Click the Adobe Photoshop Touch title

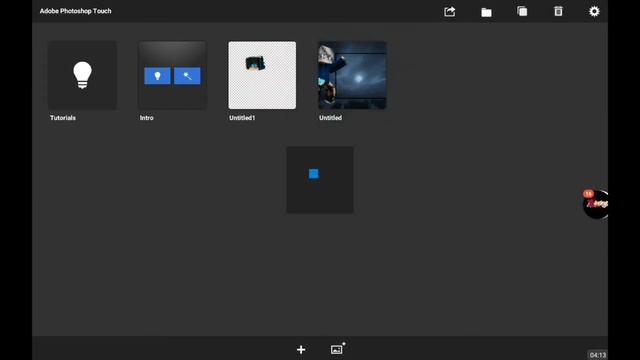[x=76, y=11]
